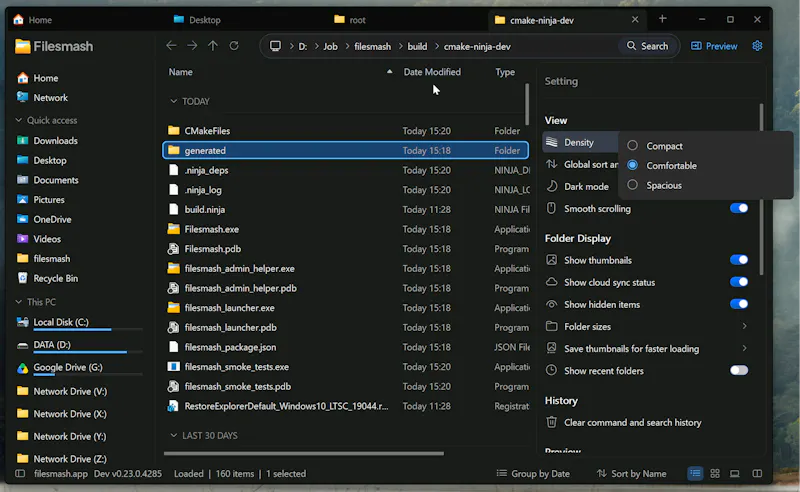Click the Dark mode moon icon
The width and height of the screenshot is (800, 492).
coord(552,186)
